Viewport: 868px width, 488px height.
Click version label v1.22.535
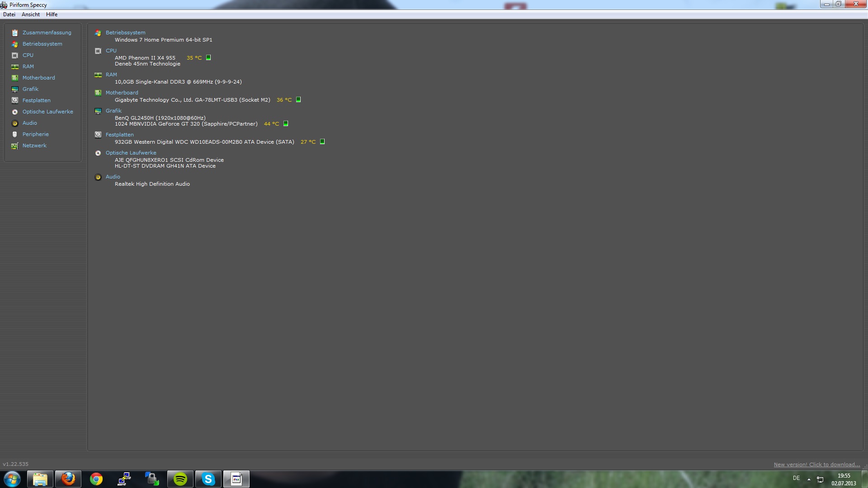16,464
